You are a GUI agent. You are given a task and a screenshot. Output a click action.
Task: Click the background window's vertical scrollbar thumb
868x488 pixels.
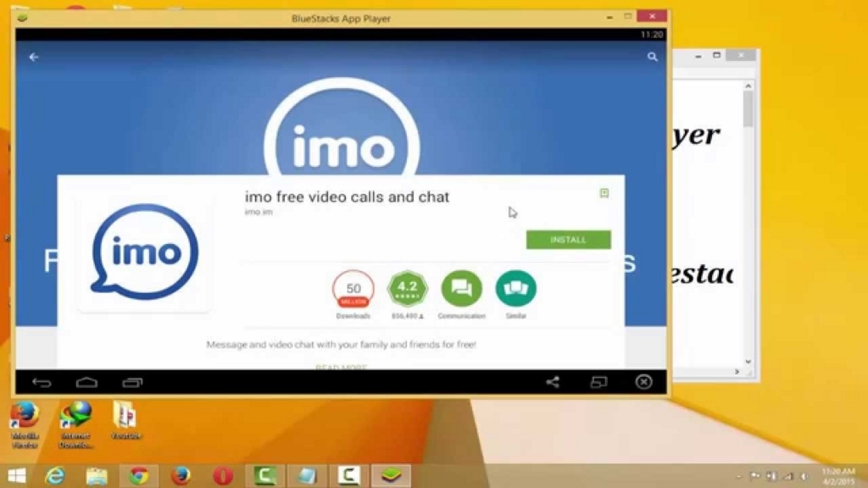(x=748, y=109)
